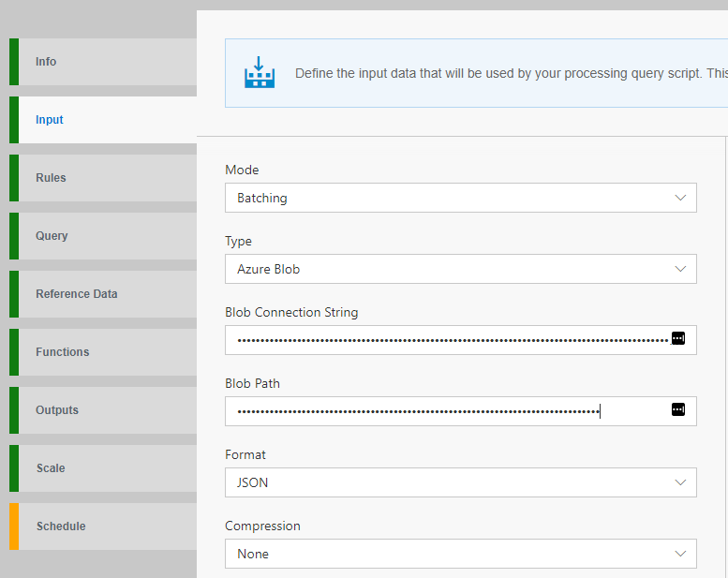This screenshot has height=578, width=728.
Task: Open the Schedule tab
Action: pyautogui.click(x=103, y=526)
